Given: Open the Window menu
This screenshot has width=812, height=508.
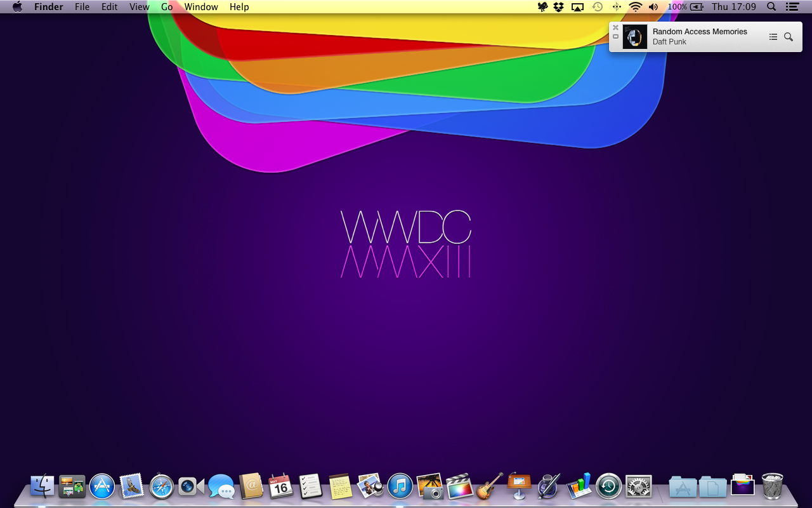Looking at the screenshot, I should [201, 7].
